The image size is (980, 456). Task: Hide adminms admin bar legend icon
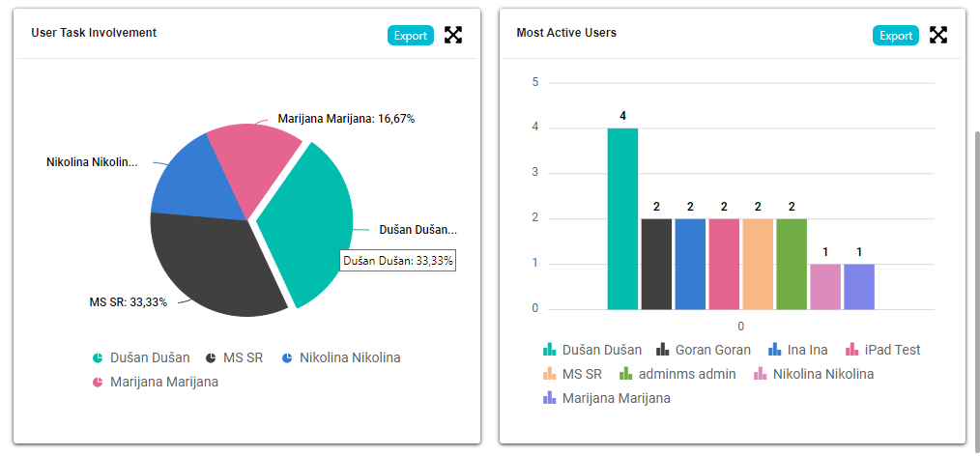625,374
